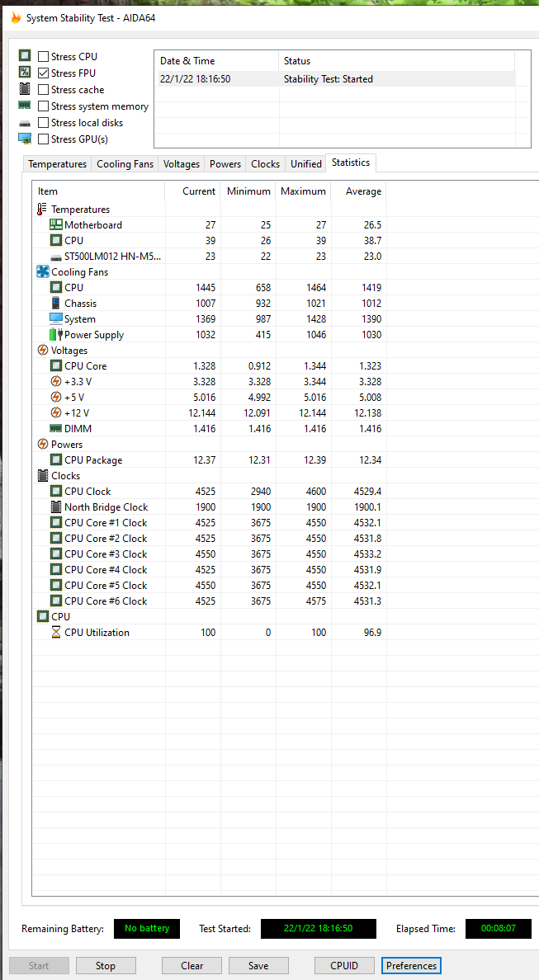Switch to the Powers tab
This screenshot has height=980, width=539.
tap(225, 164)
